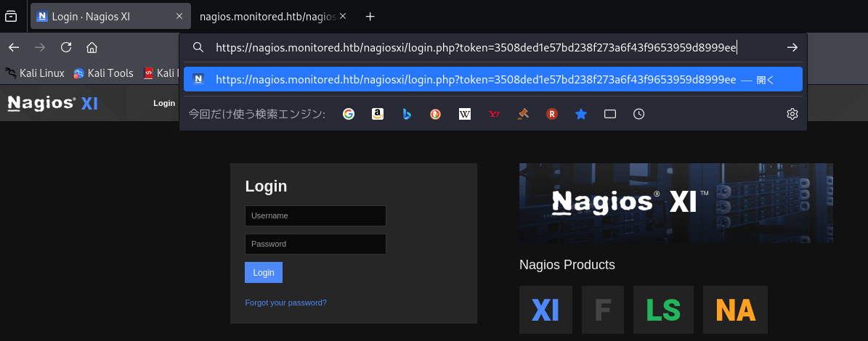Viewport: 868px width, 341px height.
Task: Open Kali Tools bookmark
Action: (104, 73)
